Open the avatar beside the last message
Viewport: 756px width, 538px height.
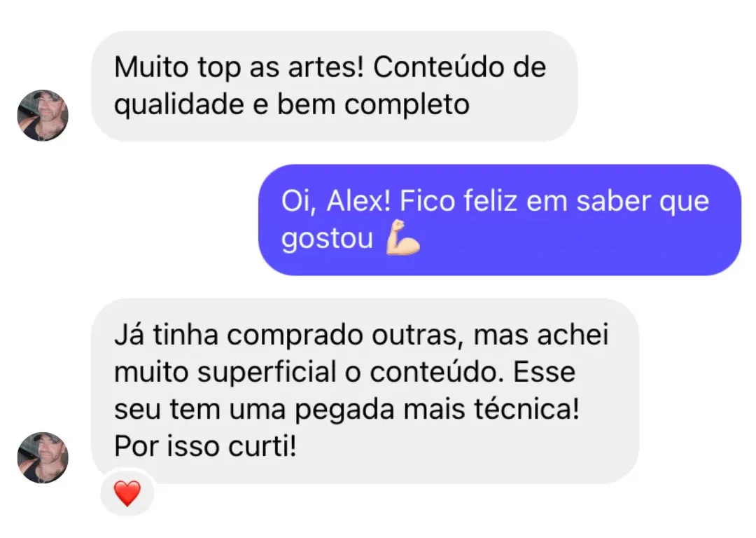click(43, 457)
